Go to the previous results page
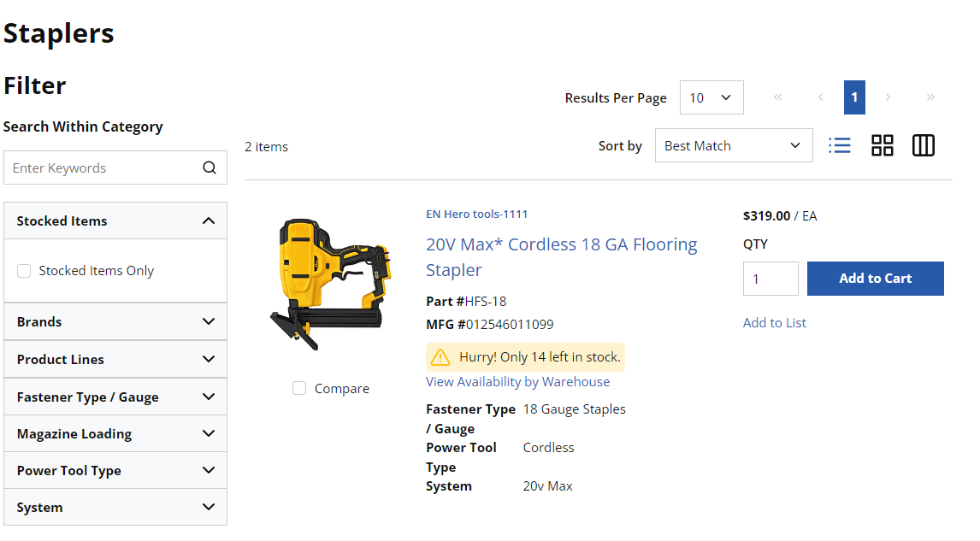The width and height of the screenshot is (980, 541). click(x=821, y=97)
